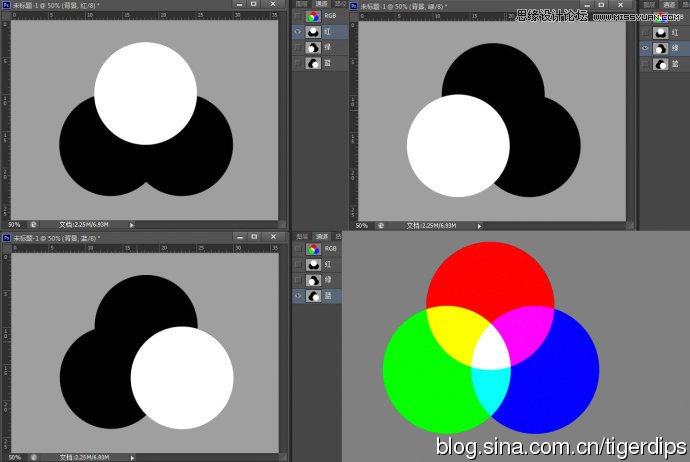Select 绿 channel thumbnail in top-left panel

click(x=313, y=48)
